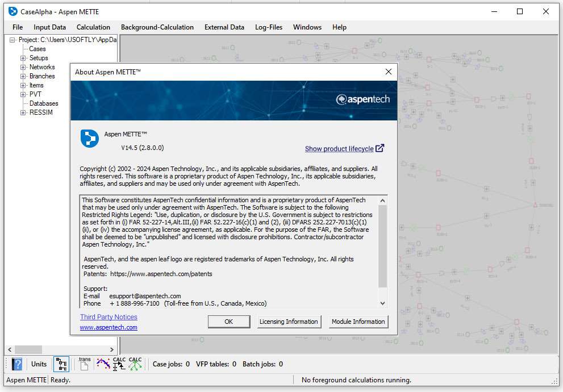The height and width of the screenshot is (392, 563).
Task: Select the Databases tree item
Action: (x=44, y=103)
